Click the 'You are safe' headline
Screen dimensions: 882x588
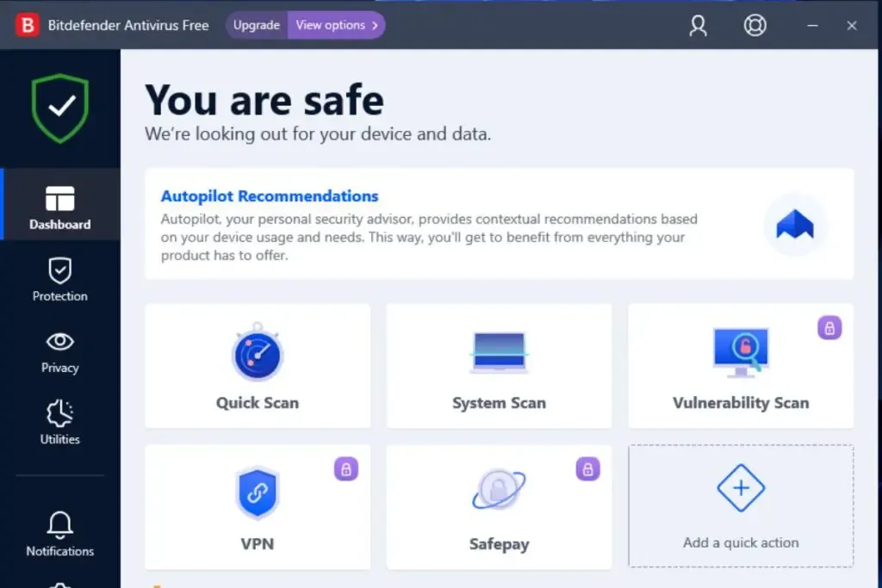(264, 100)
